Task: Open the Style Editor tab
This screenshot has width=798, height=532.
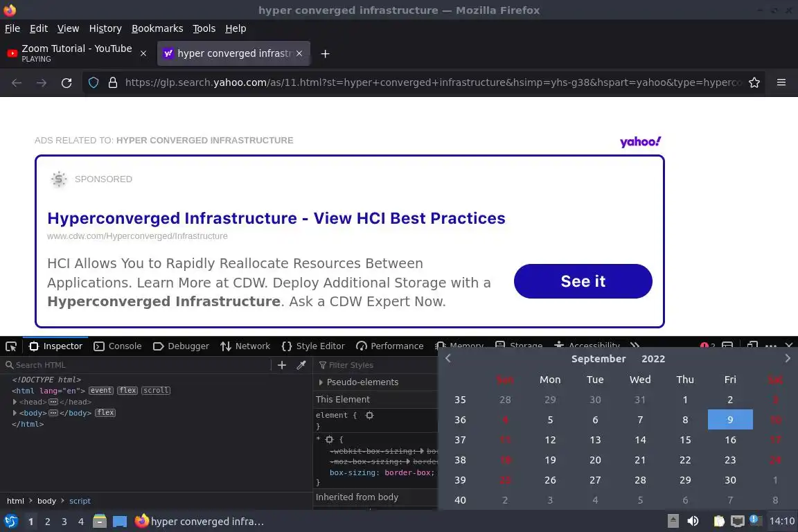Action: click(313, 346)
